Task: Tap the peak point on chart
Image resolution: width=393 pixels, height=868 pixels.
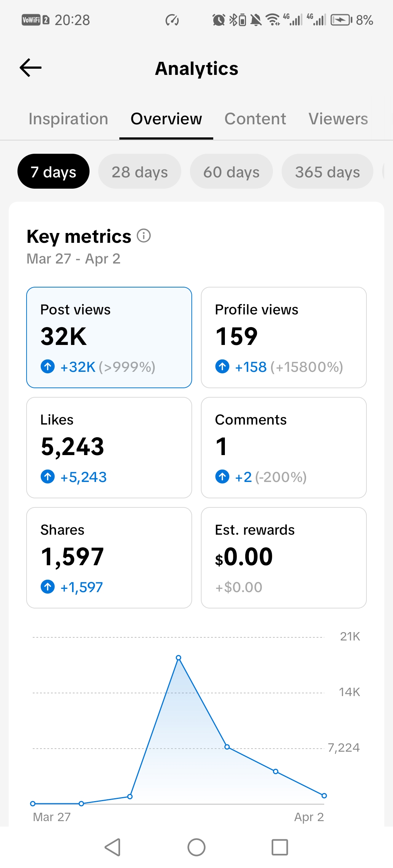Action: 178,658
